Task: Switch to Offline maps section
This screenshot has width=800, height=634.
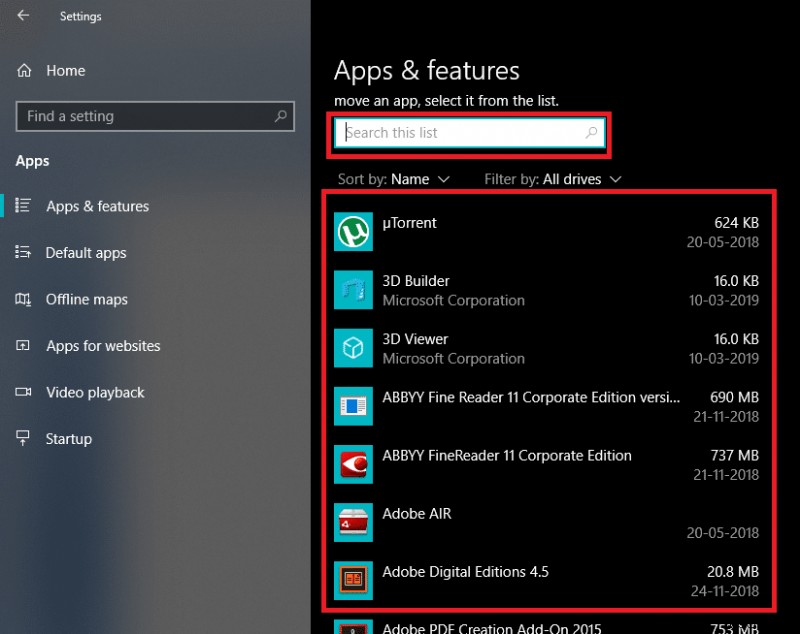Action: pos(87,299)
